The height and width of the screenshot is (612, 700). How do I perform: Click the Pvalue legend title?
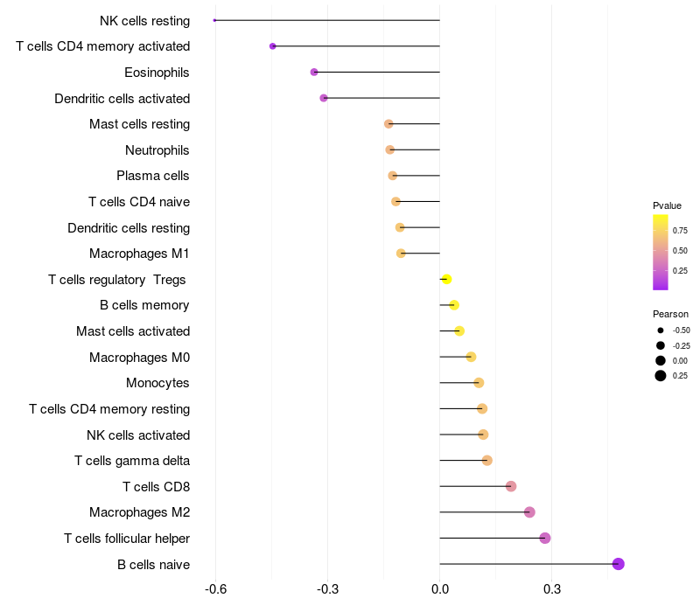[x=667, y=205]
